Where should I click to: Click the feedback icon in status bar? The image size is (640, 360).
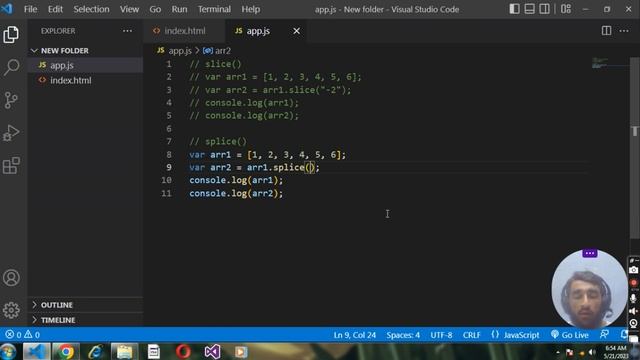(604, 334)
